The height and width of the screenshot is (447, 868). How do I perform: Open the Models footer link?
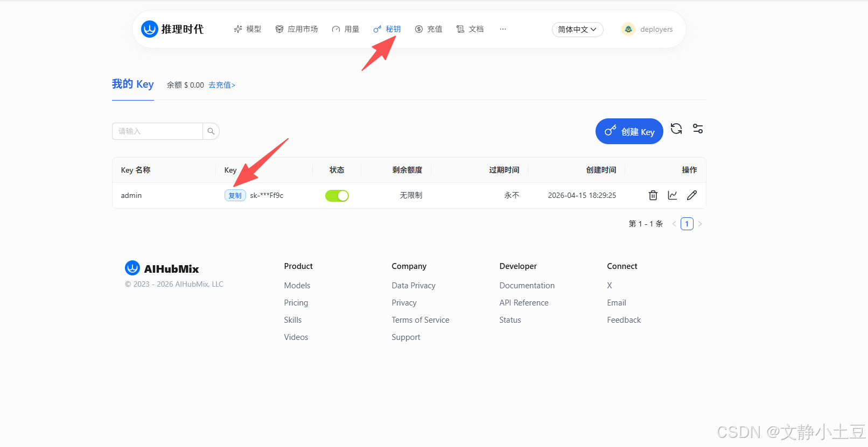point(297,286)
